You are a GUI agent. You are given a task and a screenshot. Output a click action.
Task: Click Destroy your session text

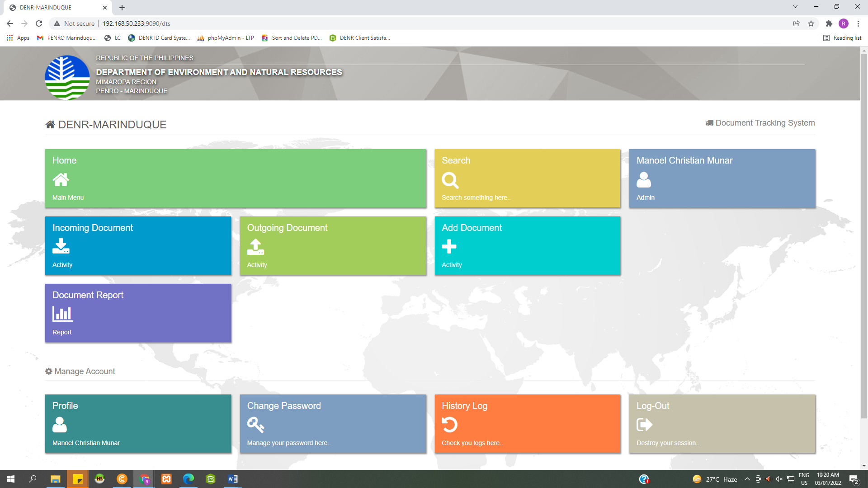click(667, 443)
